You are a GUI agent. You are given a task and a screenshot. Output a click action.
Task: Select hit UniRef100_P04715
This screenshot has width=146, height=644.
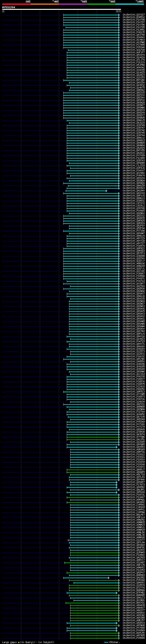pyautogui.click(x=134, y=341)
